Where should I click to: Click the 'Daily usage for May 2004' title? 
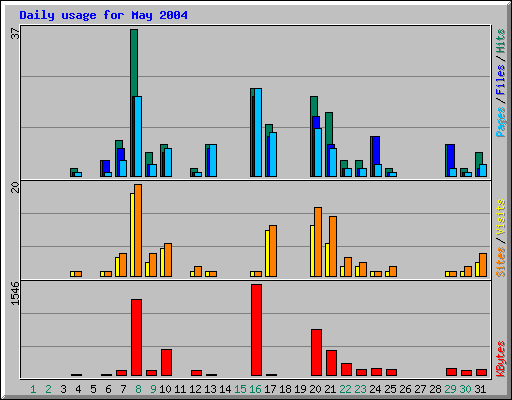[103, 15]
